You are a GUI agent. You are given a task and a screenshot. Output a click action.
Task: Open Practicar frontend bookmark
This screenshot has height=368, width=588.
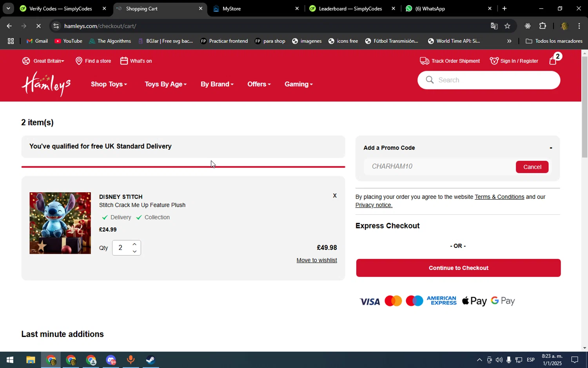click(224, 41)
